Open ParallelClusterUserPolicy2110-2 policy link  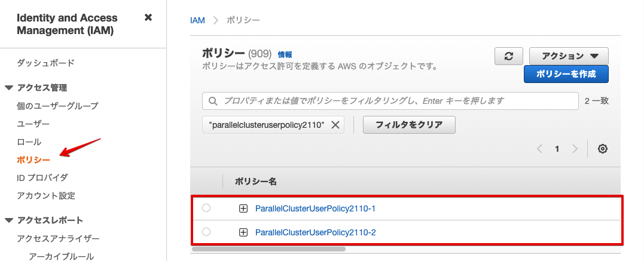316,233
